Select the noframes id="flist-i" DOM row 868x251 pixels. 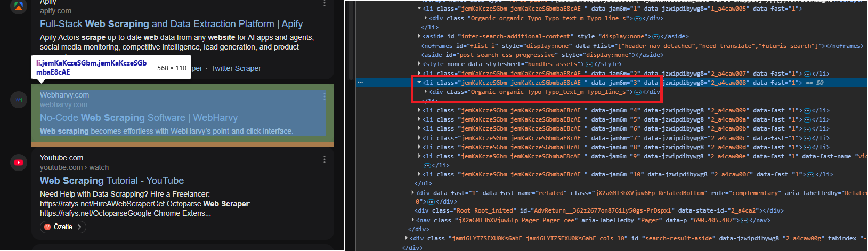642,46
